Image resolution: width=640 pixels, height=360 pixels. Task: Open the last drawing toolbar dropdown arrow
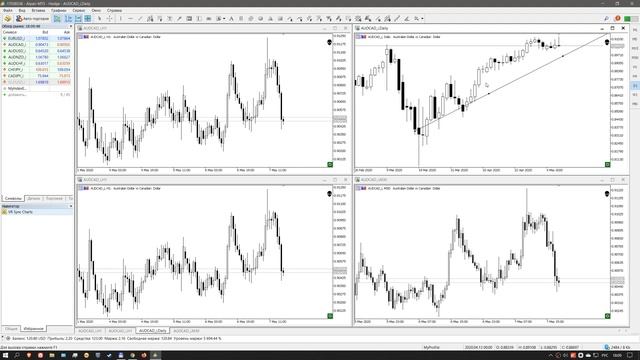[x=422, y=19]
